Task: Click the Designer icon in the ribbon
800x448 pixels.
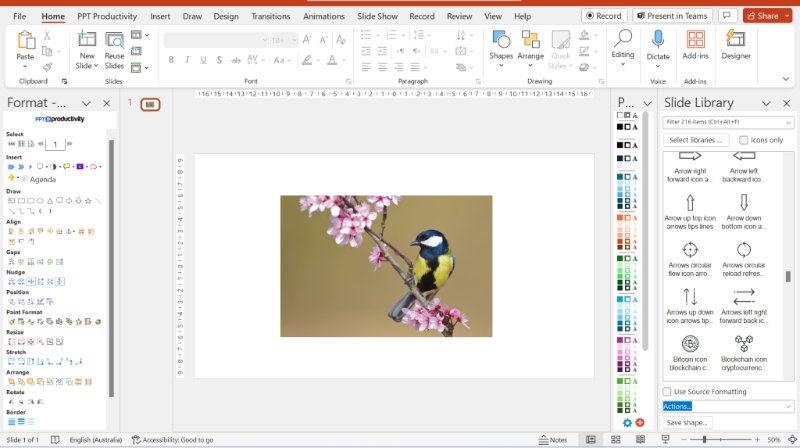Action: (x=736, y=40)
